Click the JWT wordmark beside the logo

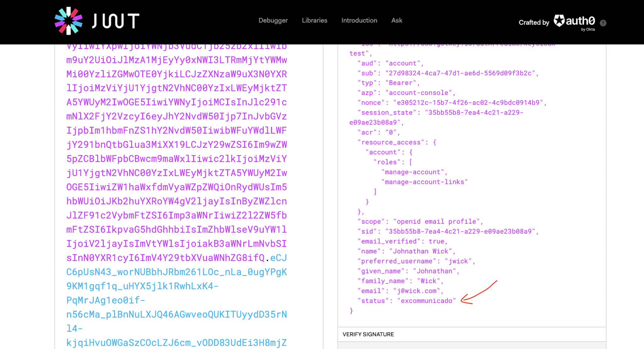116,21
